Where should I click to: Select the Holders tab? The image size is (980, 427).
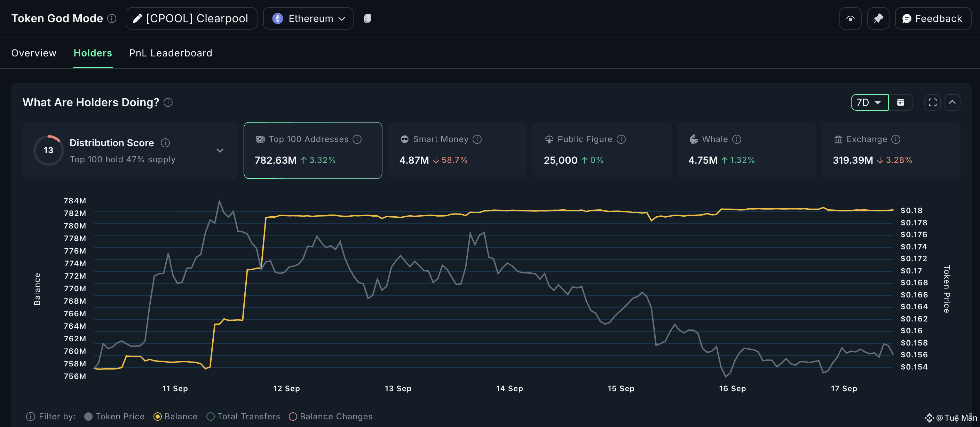click(93, 53)
